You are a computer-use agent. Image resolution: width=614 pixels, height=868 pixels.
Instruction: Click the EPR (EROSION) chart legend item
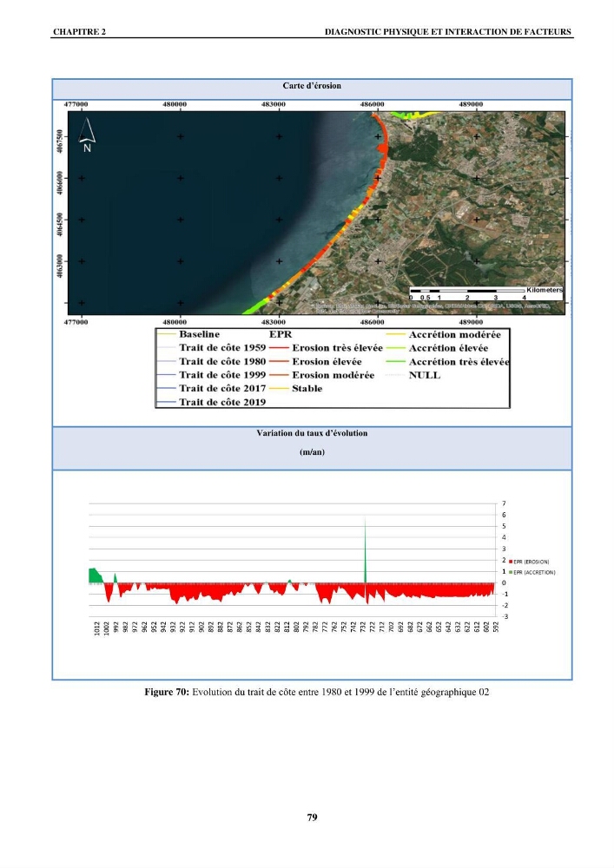point(529,562)
